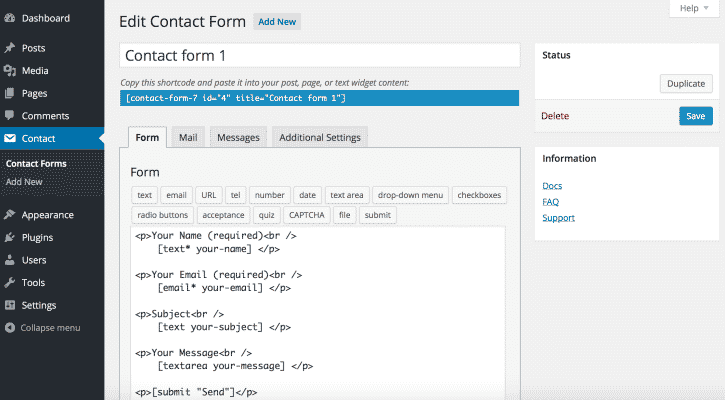Go to Dashboard menu item
The image size is (725, 400).
[x=46, y=18]
